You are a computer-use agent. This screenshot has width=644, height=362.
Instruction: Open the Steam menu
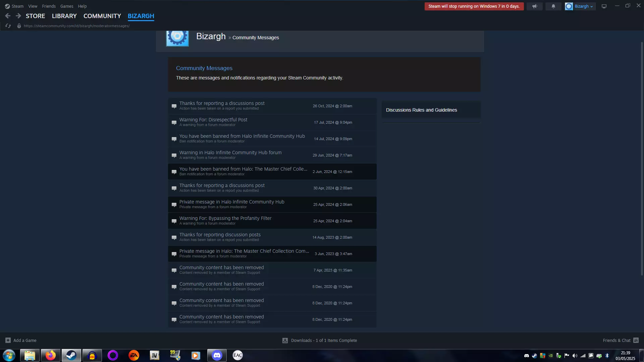pyautogui.click(x=14, y=6)
